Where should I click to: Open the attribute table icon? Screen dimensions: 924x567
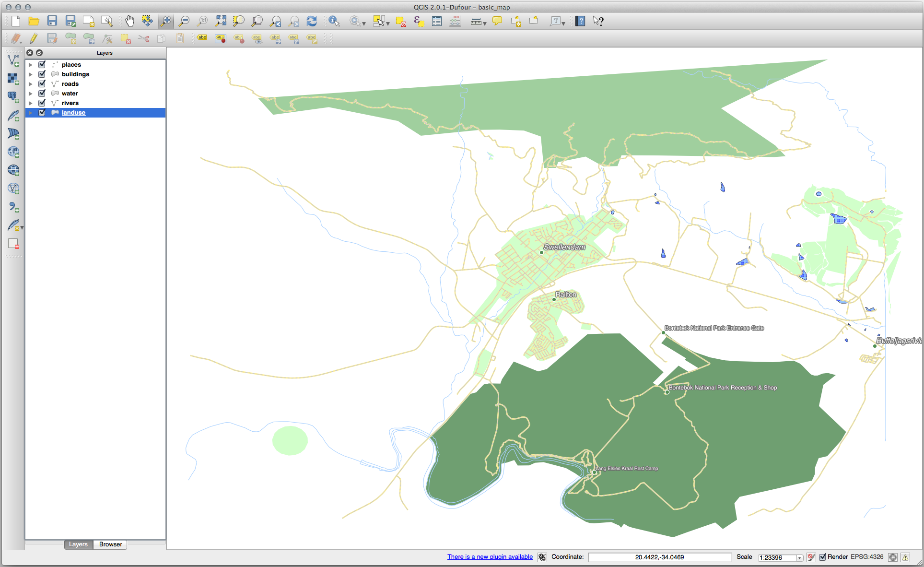click(x=437, y=21)
